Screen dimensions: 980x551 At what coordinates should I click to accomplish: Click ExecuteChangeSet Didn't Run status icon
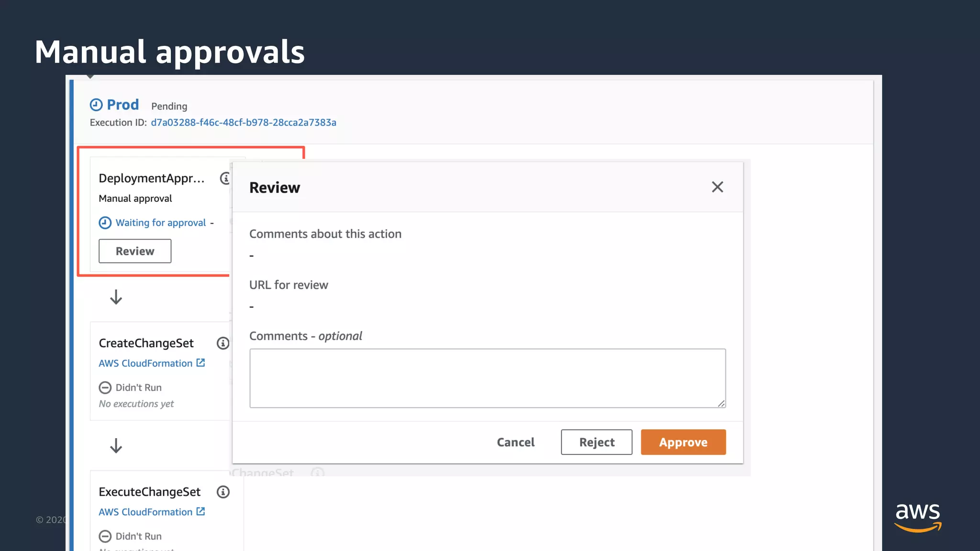pos(105,536)
